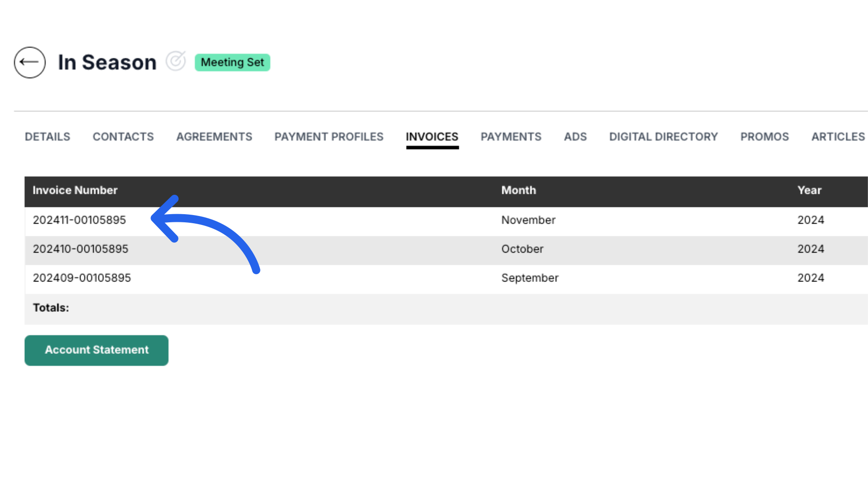
Task: Select the Digital Directory tab
Action: (663, 136)
